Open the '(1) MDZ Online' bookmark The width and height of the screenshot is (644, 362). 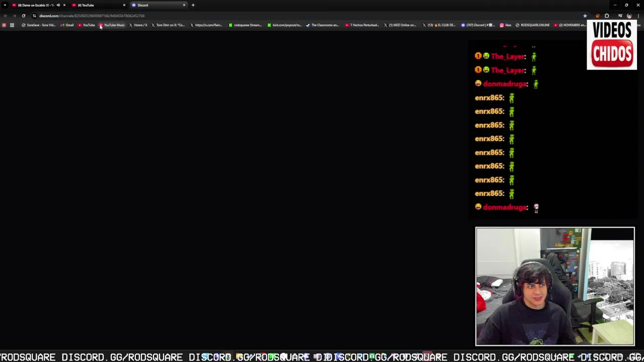(x=400, y=25)
